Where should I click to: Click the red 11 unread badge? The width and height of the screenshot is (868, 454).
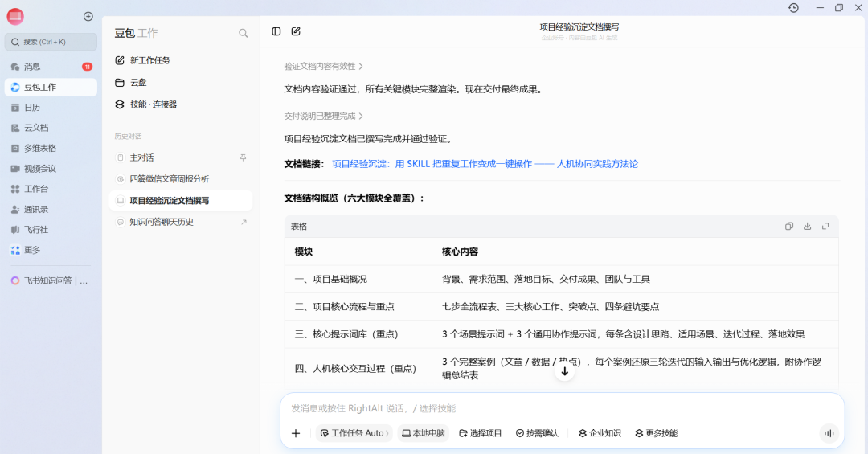click(x=87, y=67)
